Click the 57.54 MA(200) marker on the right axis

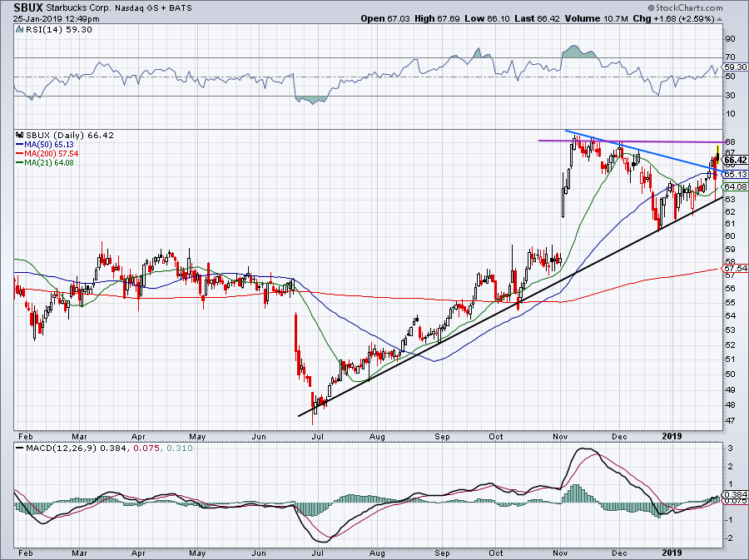point(736,268)
